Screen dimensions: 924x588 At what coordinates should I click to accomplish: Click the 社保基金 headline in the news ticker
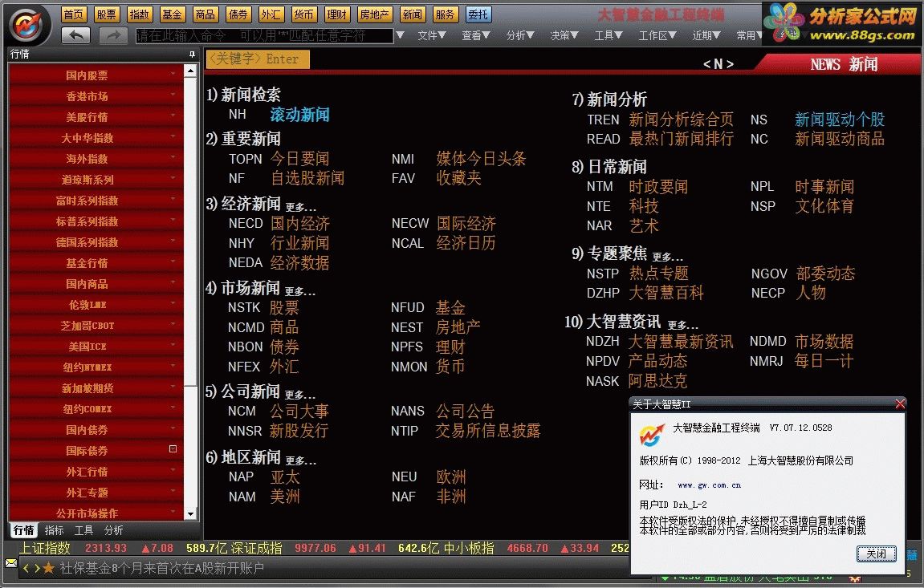(x=161, y=568)
